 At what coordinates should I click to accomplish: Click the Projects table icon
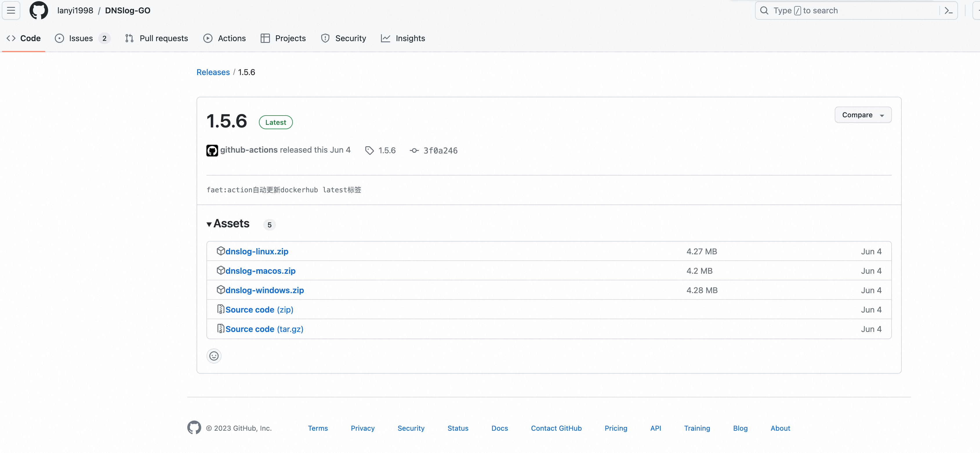pos(265,38)
